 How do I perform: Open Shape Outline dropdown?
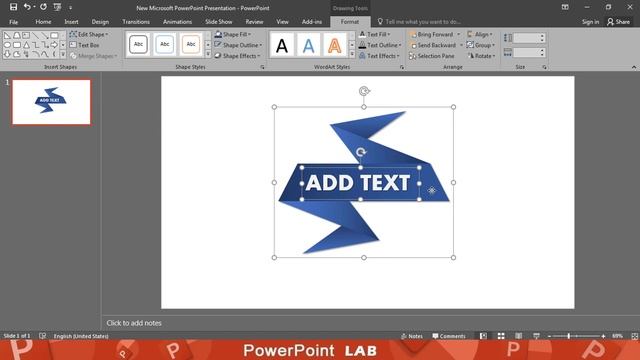[238, 45]
